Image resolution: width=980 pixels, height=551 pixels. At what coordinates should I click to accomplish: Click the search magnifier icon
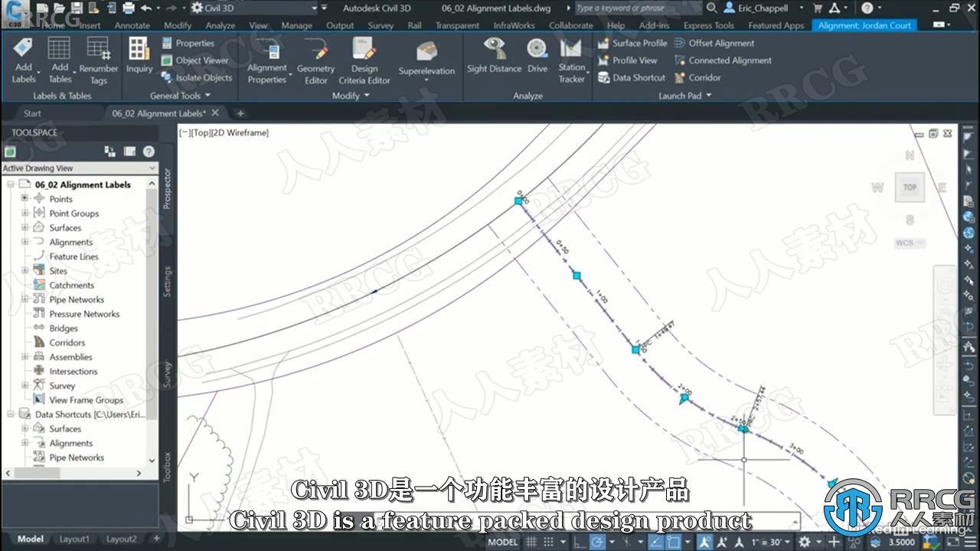click(x=711, y=8)
